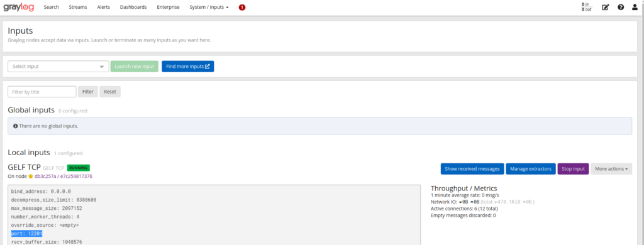This screenshot has height=245, width=644.
Task: Expand the System / Inputs dropdown
Action: point(209,7)
